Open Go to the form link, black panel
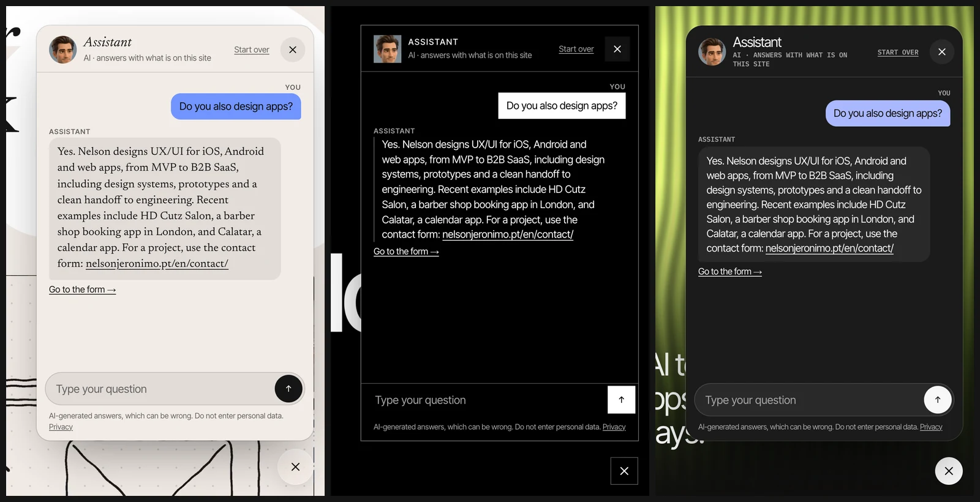This screenshot has height=502, width=980. (406, 252)
